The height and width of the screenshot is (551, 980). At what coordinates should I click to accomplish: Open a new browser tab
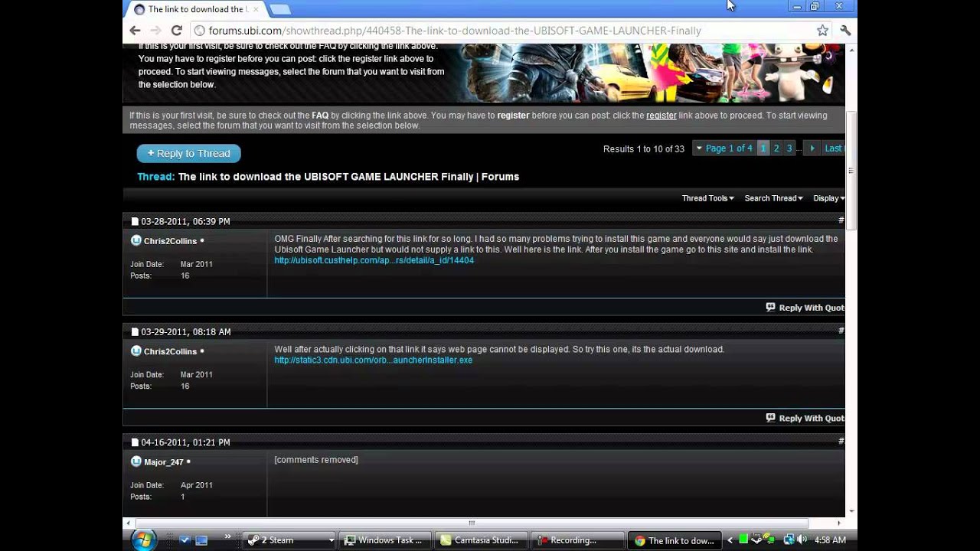tap(279, 9)
